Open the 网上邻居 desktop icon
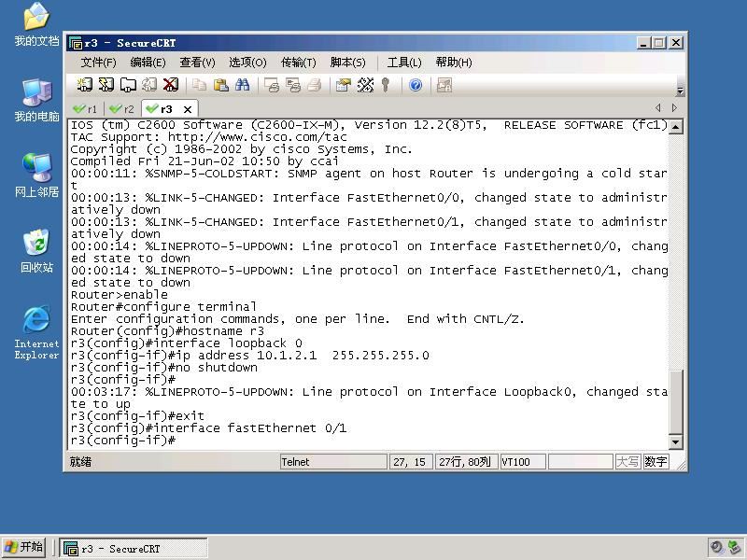 [x=36, y=175]
